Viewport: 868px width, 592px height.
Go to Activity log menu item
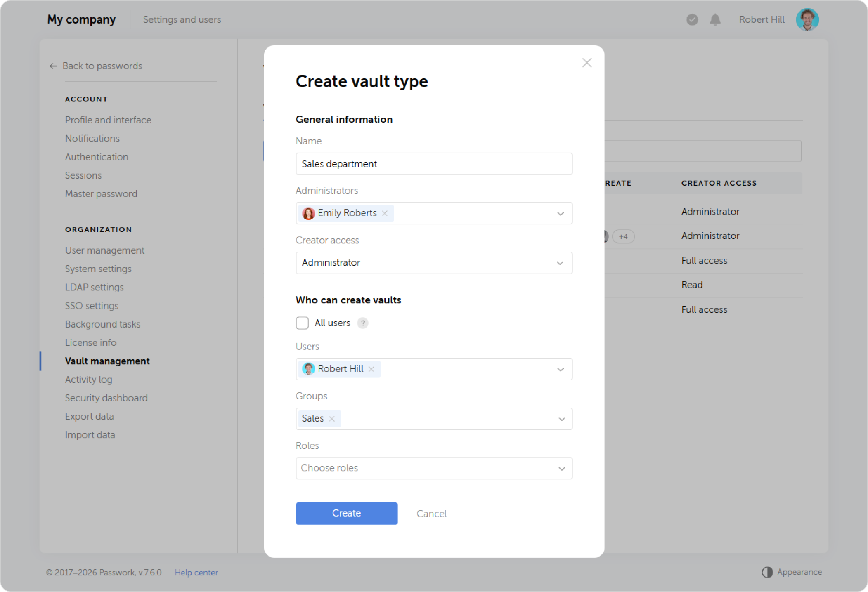click(89, 380)
